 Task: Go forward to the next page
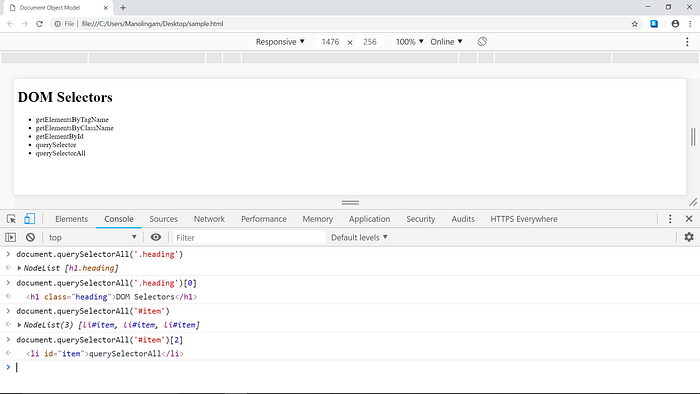pos(25,24)
